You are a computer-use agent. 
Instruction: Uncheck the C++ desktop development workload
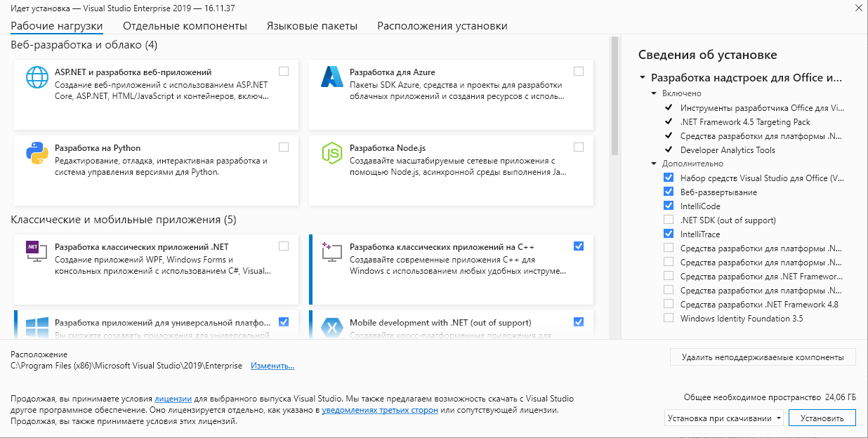(x=579, y=246)
